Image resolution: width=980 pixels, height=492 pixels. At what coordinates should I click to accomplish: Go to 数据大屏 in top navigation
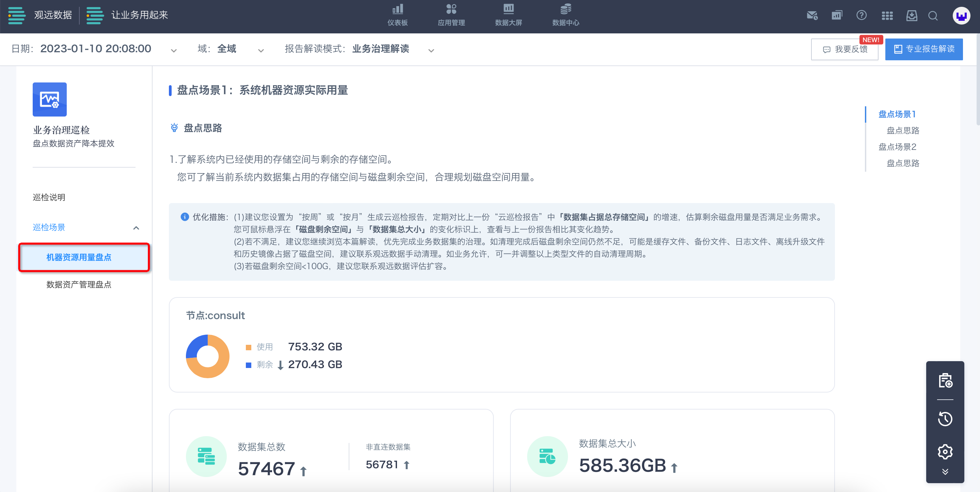508,15
